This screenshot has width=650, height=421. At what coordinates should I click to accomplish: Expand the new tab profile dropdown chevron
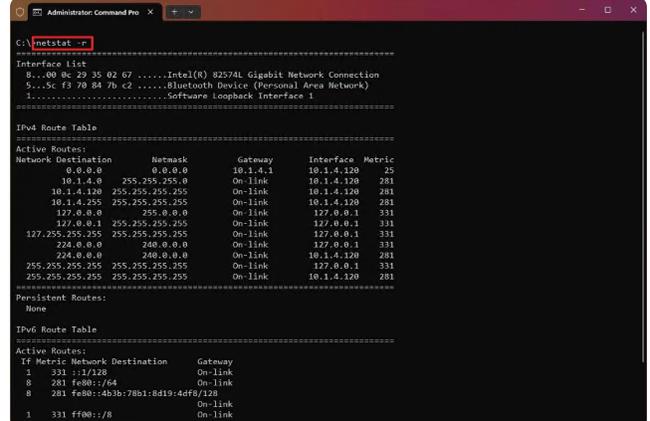point(191,11)
